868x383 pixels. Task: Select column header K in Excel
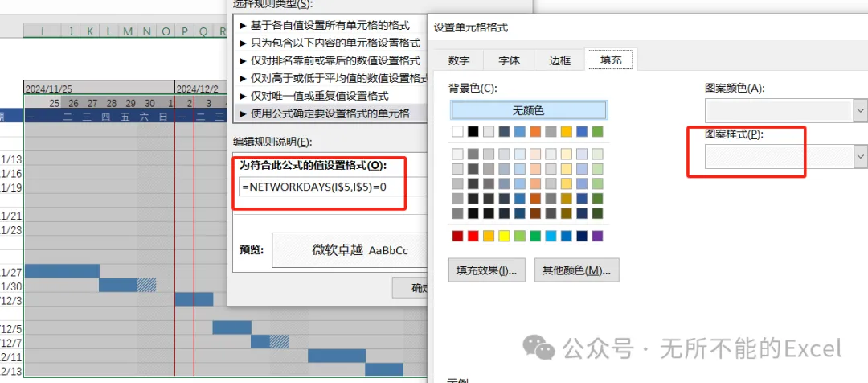(x=90, y=31)
